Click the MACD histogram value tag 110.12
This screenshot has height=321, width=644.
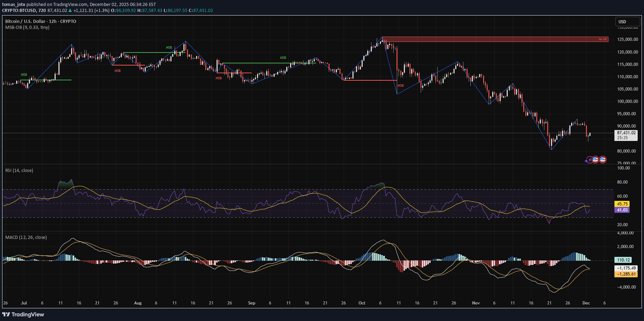tap(623, 260)
